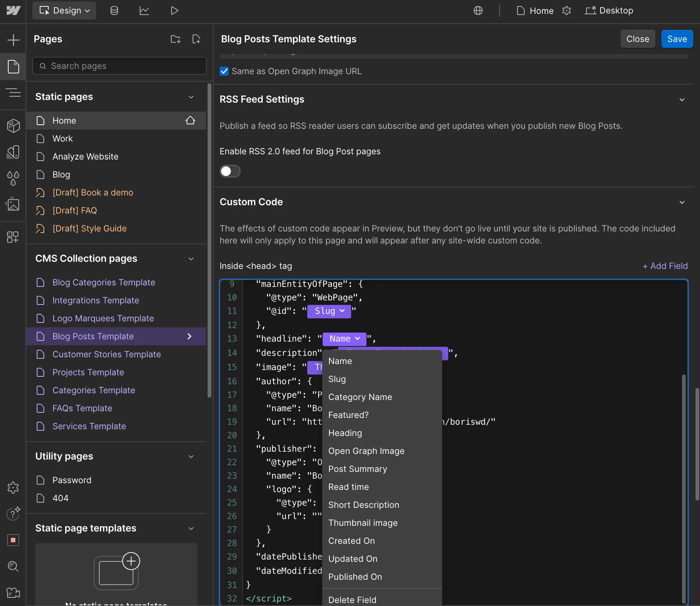Viewport: 700px width, 606px height.
Task: Open site Settings gear in sidebar
Action: click(x=13, y=488)
